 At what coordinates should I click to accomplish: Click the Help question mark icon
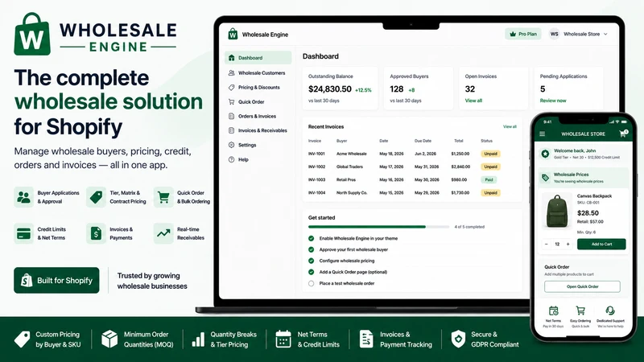(231, 159)
